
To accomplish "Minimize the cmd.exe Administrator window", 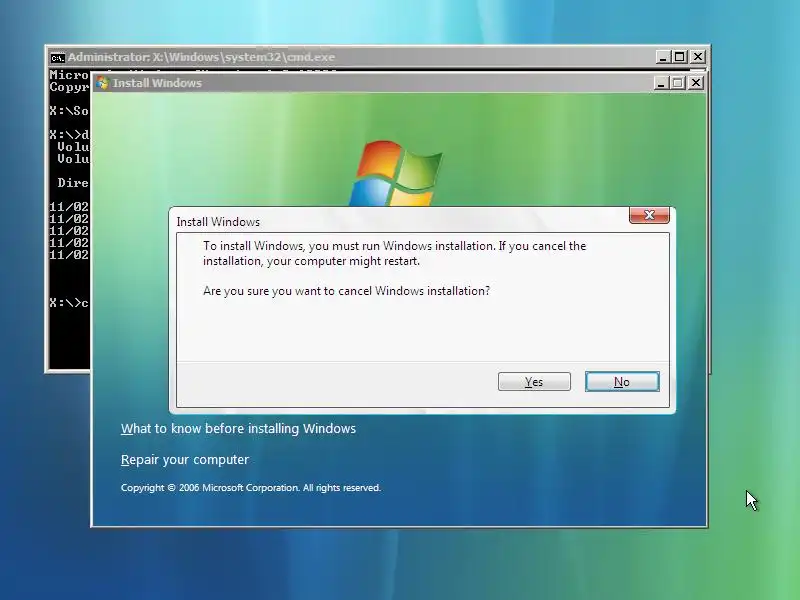I will point(663,57).
